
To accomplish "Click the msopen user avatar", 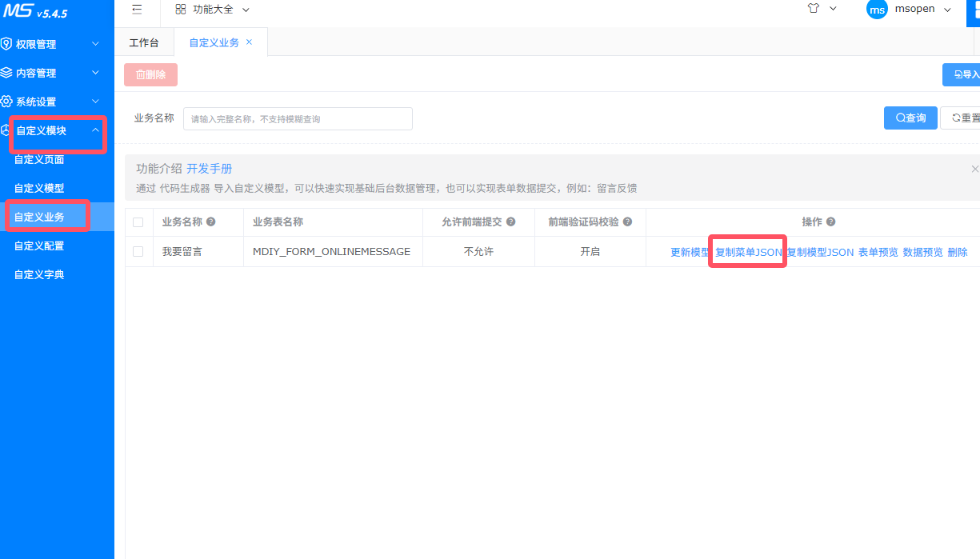I will (x=878, y=10).
